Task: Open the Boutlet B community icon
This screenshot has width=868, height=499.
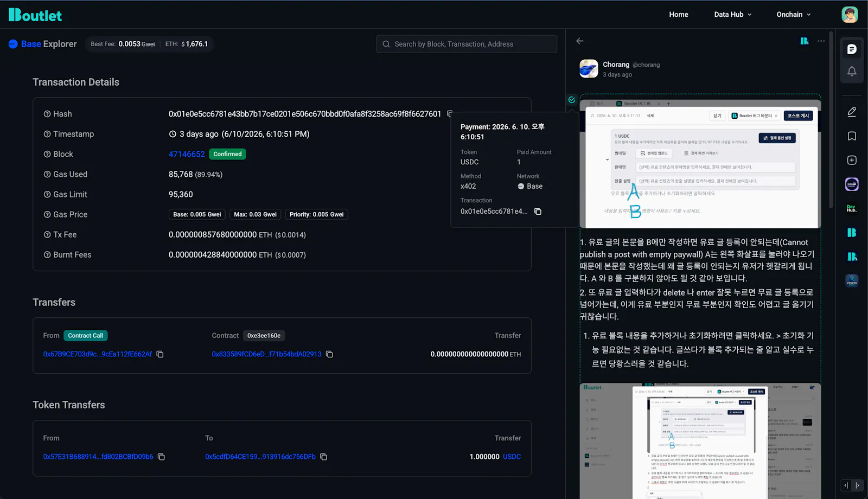Action: point(852,233)
